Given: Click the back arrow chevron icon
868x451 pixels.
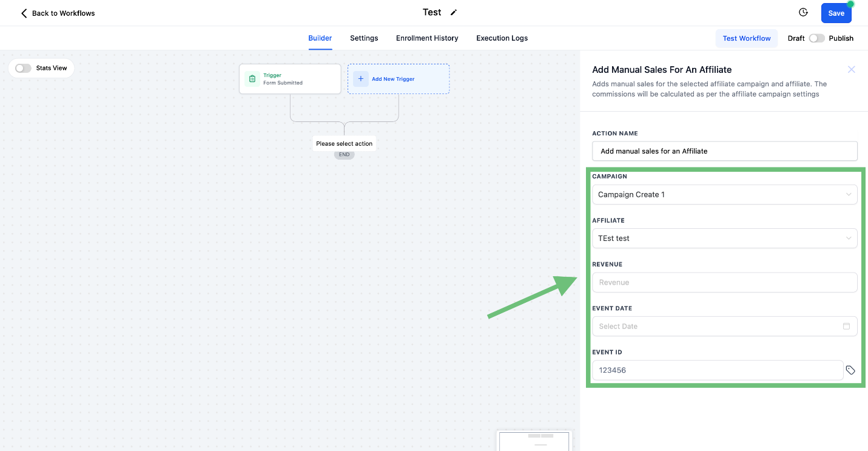Looking at the screenshot, I should [24, 13].
